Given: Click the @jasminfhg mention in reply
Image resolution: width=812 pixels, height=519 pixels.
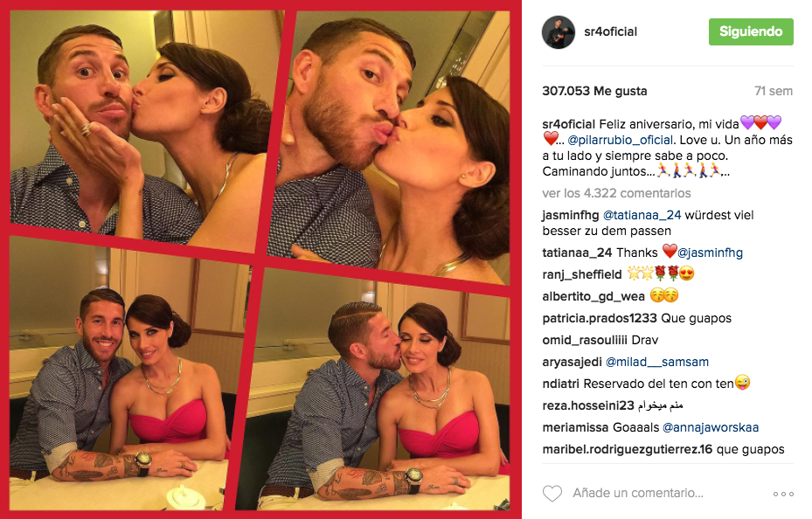Looking at the screenshot, I should coord(710,253).
